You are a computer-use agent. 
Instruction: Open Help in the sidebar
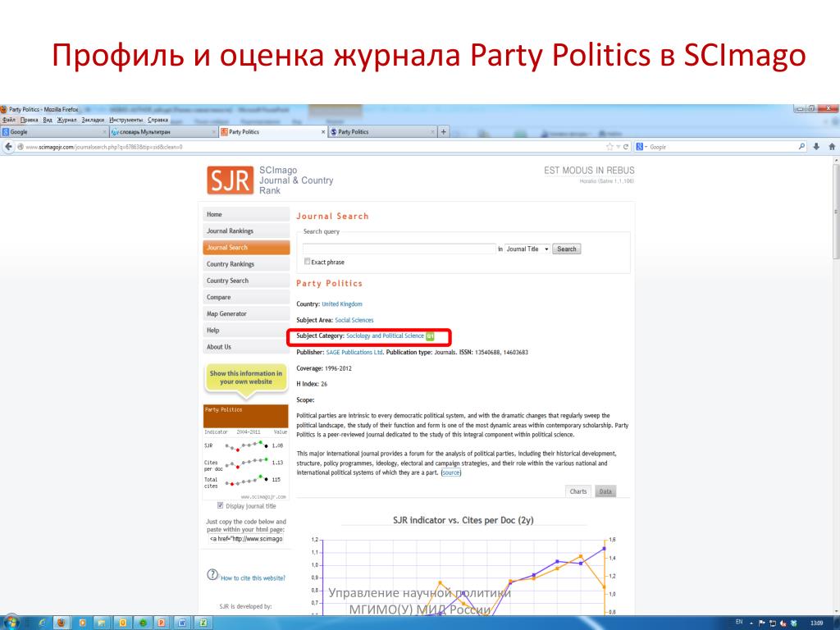coord(246,331)
